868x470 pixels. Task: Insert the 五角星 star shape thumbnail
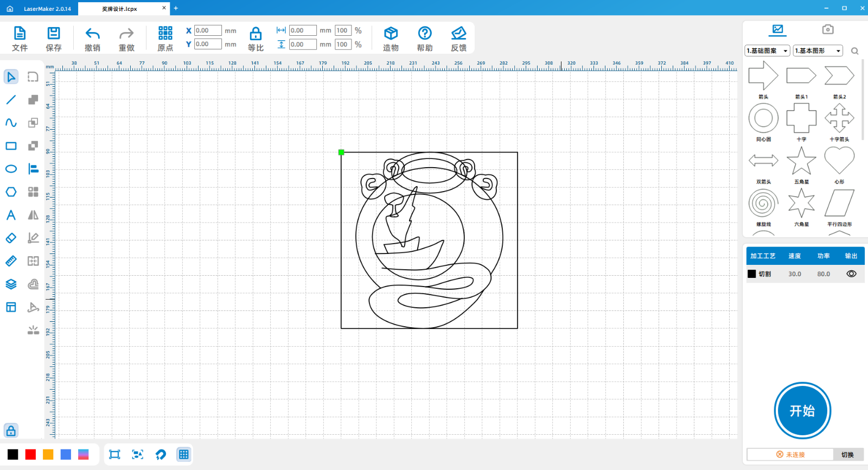(x=801, y=161)
